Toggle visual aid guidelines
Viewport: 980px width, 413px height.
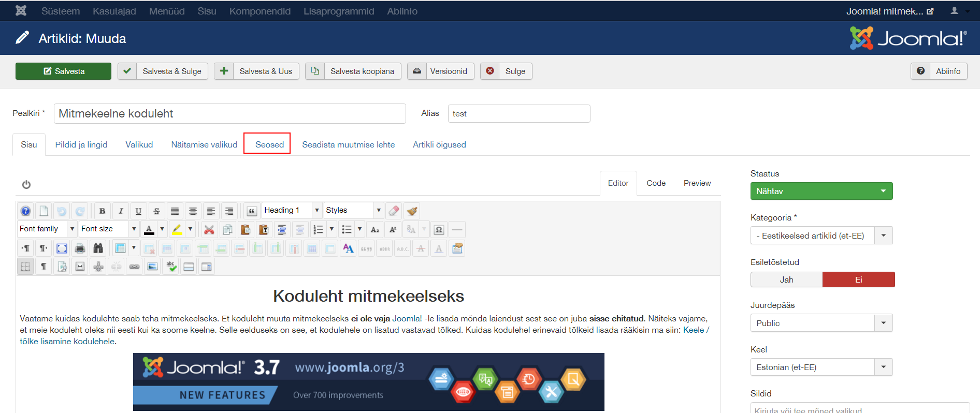click(x=25, y=267)
